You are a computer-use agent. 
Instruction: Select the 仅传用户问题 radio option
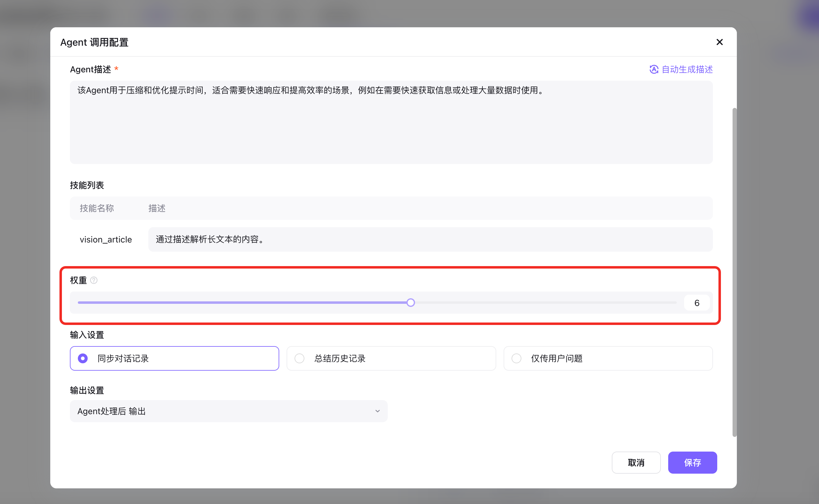[x=608, y=358]
